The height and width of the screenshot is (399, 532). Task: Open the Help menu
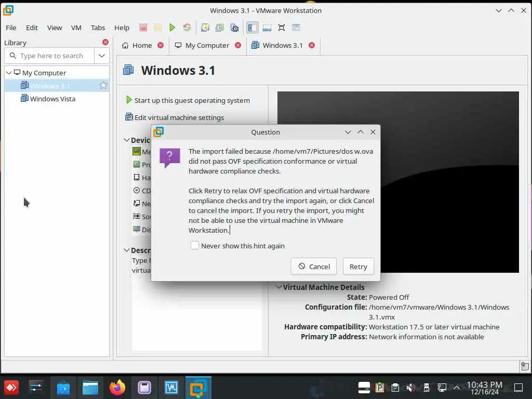click(x=122, y=28)
